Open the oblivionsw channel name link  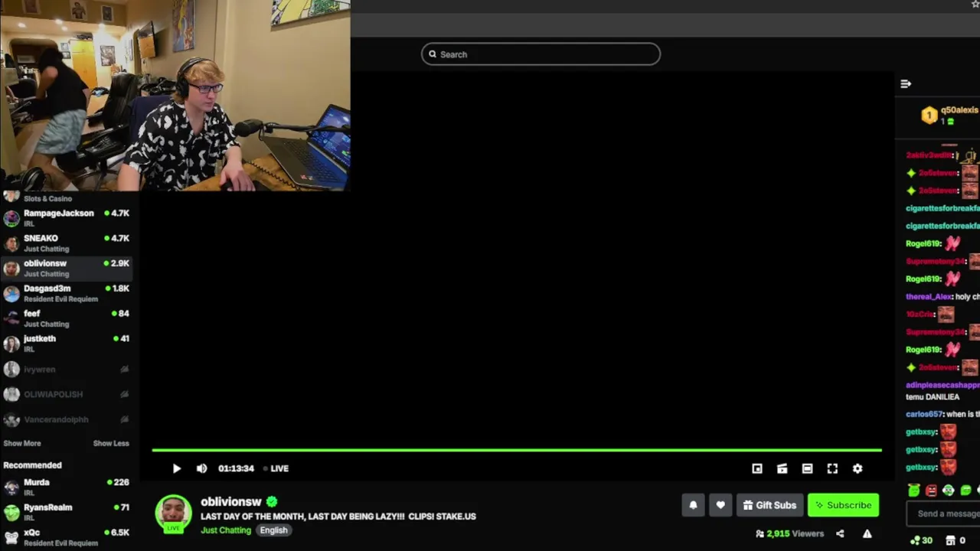coord(231,502)
